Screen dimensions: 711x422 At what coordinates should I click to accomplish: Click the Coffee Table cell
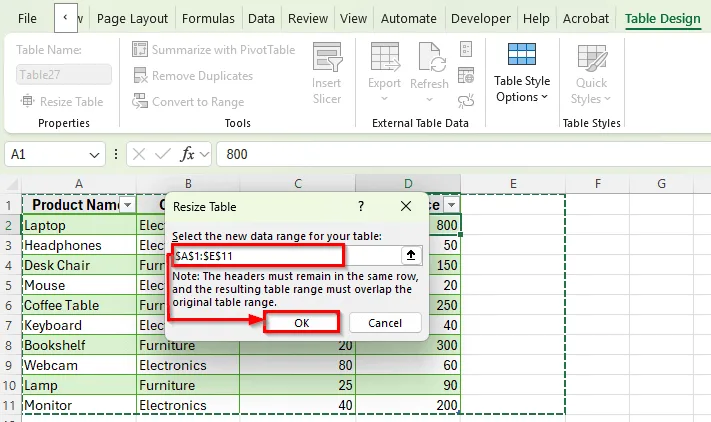(79, 305)
